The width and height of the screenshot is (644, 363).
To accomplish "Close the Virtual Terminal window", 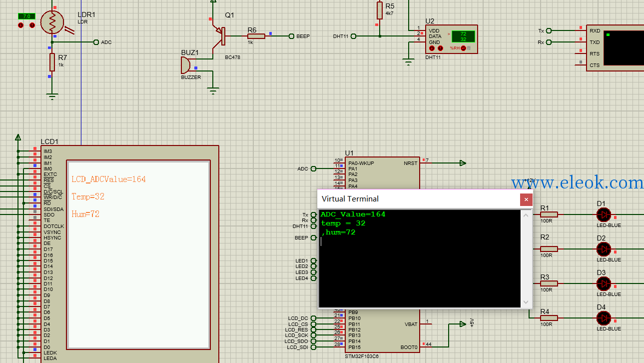I will coord(526,199).
